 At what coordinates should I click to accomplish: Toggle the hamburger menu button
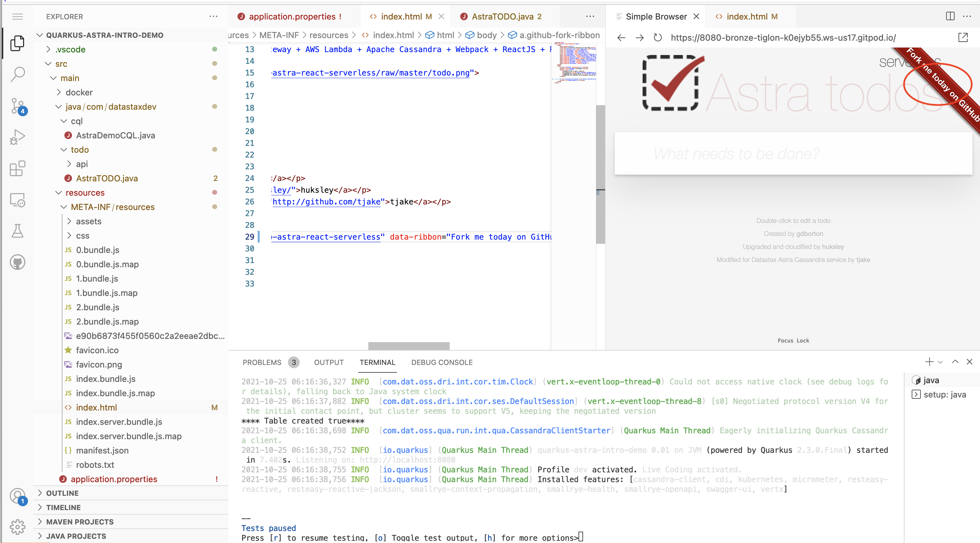(18, 16)
